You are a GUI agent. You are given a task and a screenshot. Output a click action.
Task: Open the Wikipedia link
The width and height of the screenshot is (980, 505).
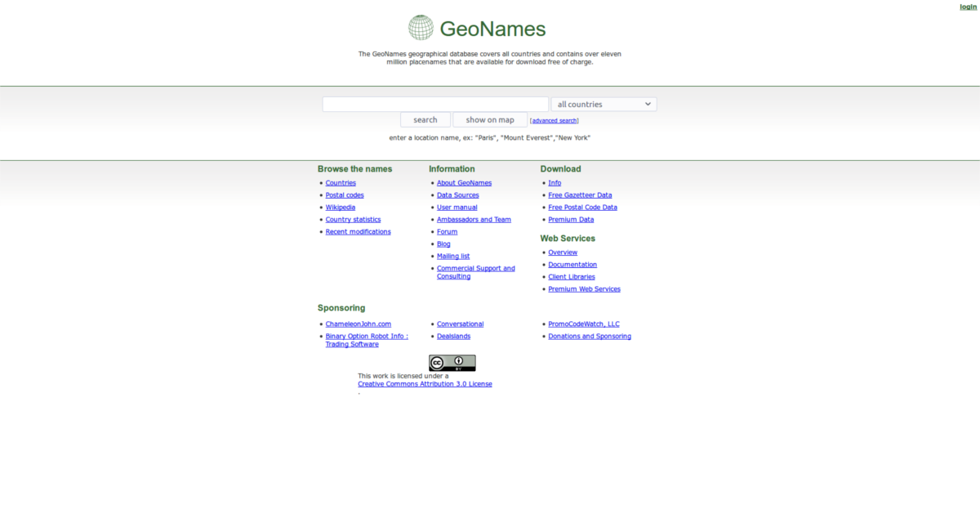coord(341,208)
